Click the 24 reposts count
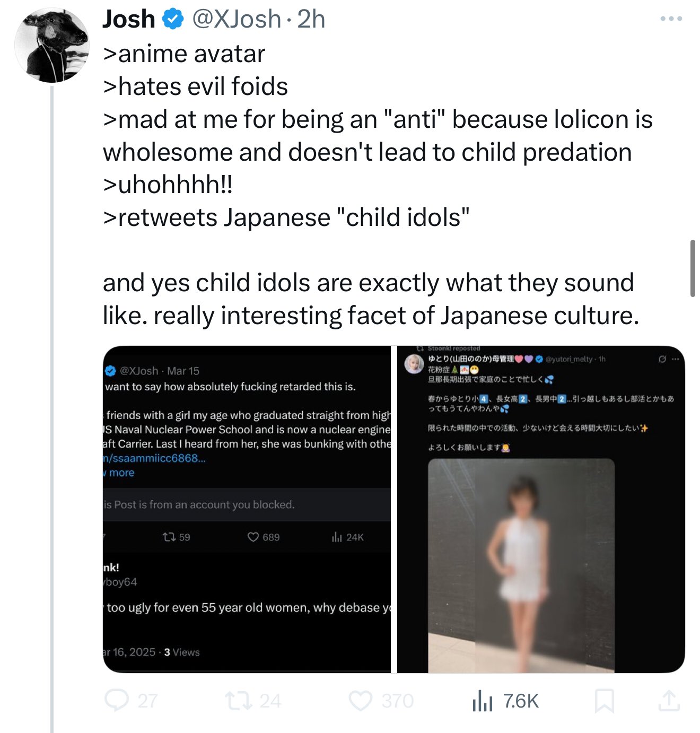 click(270, 701)
